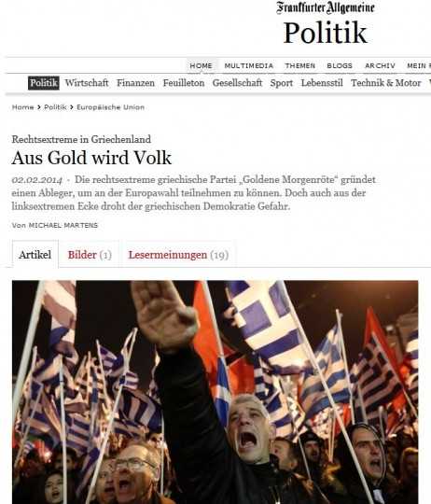Open the Sport section
Image resolution: width=431 pixels, height=504 pixels.
click(x=282, y=83)
